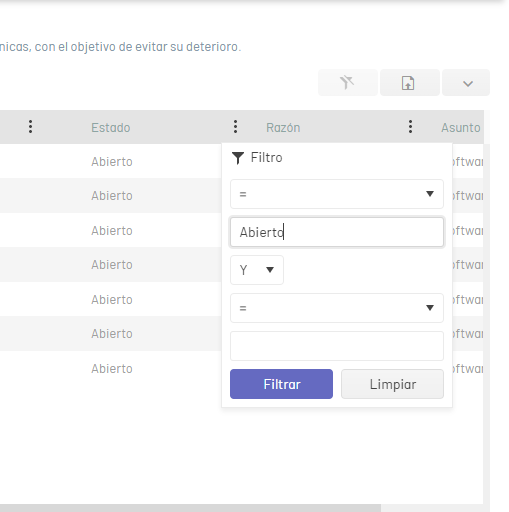Apply the filter with Filtrar button

281,384
